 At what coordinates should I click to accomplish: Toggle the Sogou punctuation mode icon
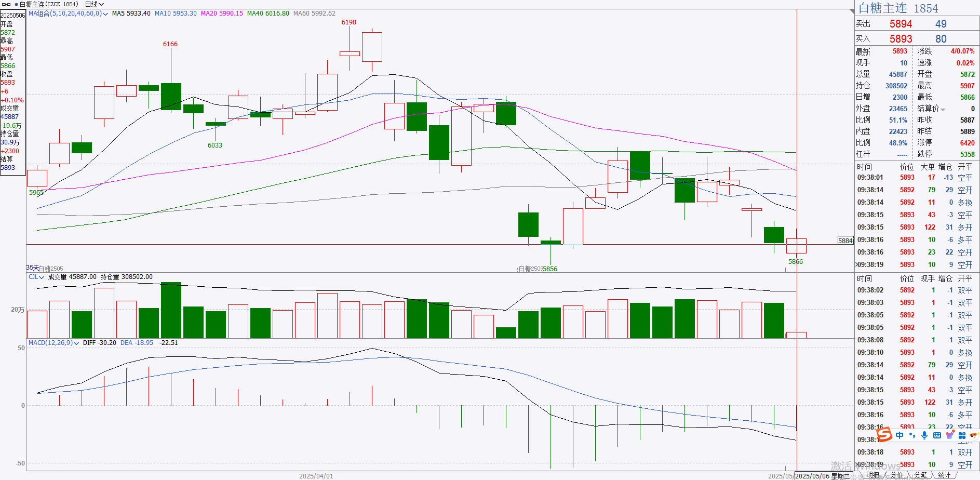[x=912, y=435]
